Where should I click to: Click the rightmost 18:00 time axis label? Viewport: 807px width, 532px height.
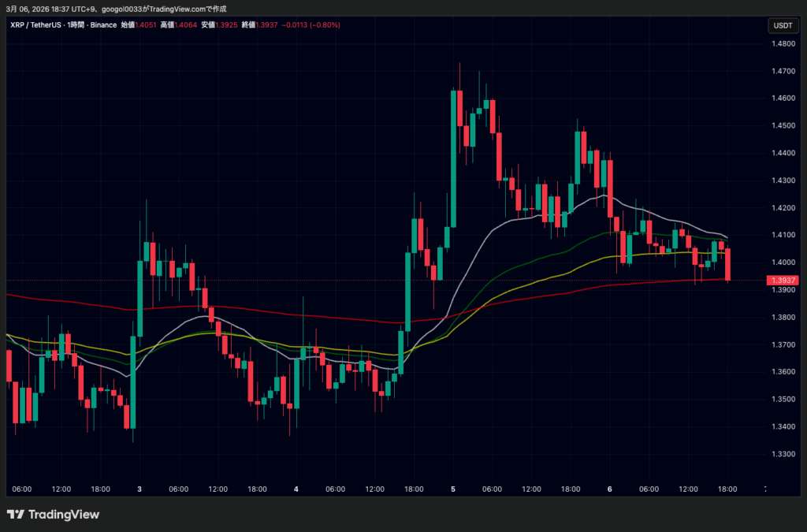tap(726, 489)
